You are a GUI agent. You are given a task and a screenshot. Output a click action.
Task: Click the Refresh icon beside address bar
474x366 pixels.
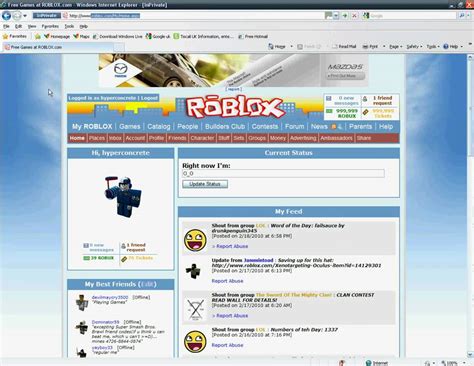coord(345,15)
